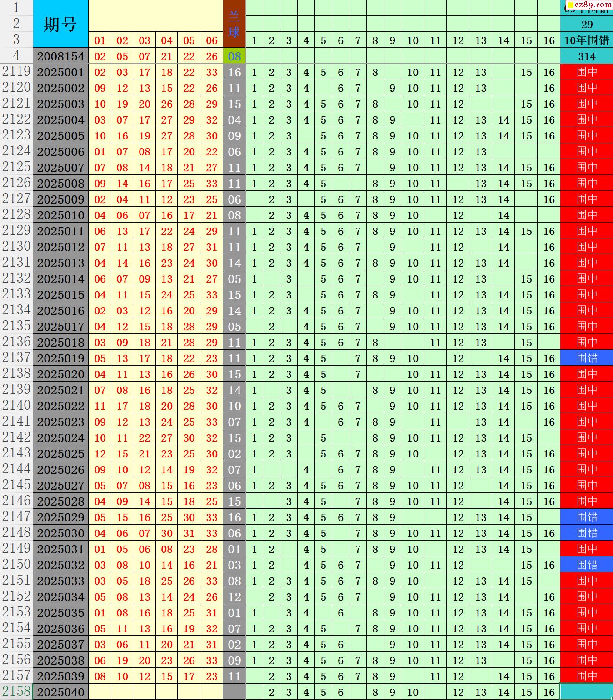This screenshot has height=700, width=613.
Task: Click the blue 围错 cell in row 2025030
Action: 586,533
